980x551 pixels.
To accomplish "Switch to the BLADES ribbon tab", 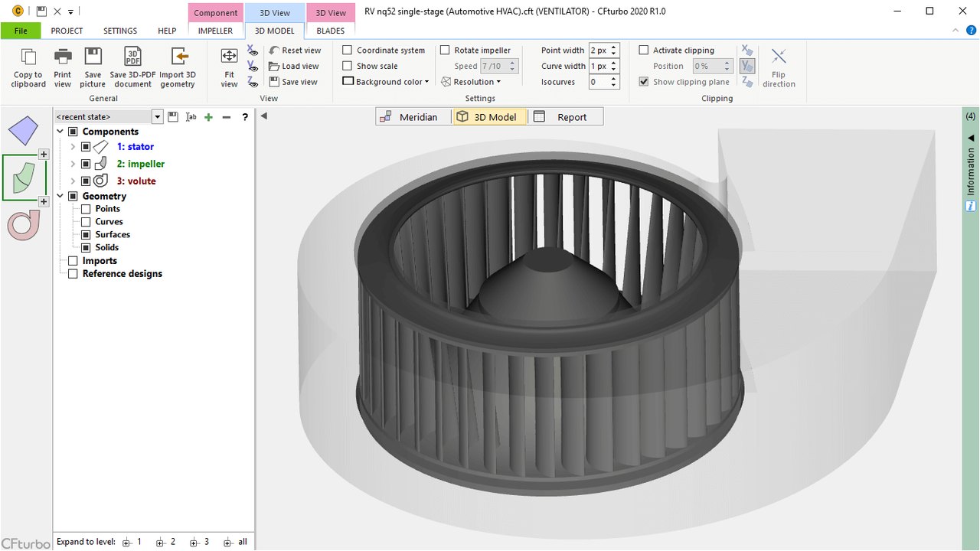I will [330, 31].
